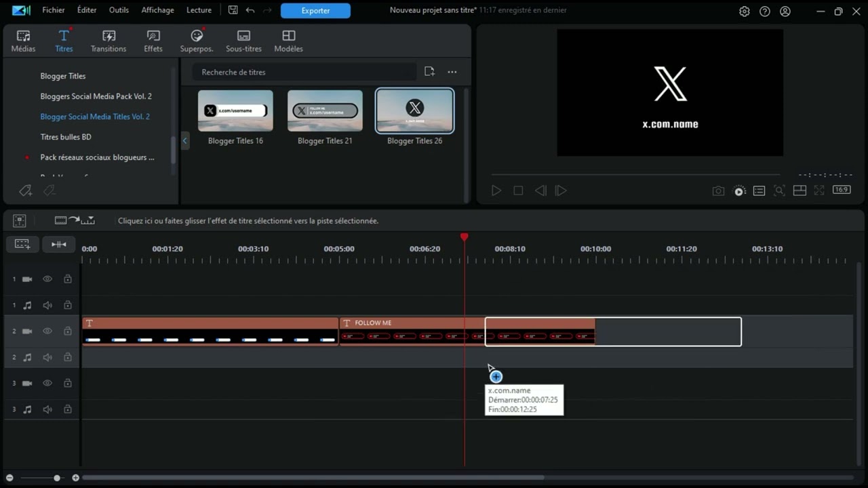Select the Pack réseaux sociaux blogueurs category
Image resolution: width=868 pixels, height=488 pixels.
click(x=97, y=157)
